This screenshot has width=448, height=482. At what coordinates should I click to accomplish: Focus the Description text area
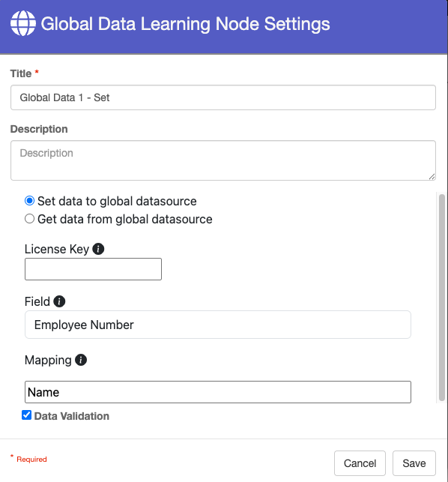coord(223,160)
